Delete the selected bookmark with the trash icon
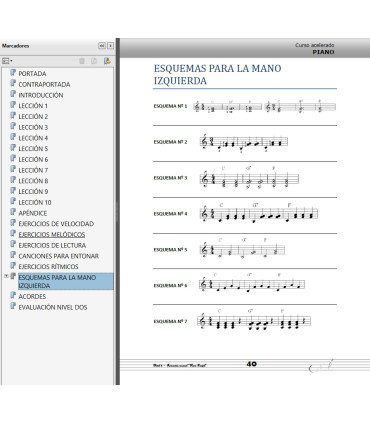370x423 pixels. pyautogui.click(x=82, y=61)
